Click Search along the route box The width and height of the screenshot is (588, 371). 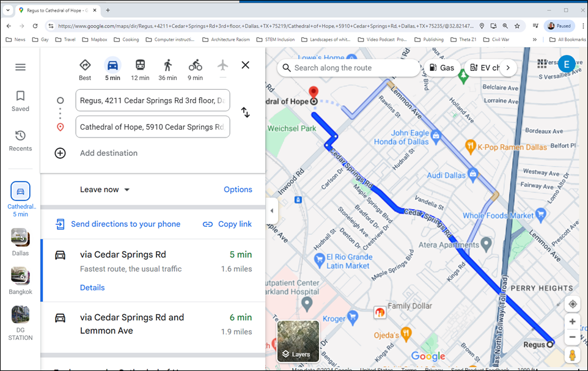tap(348, 68)
